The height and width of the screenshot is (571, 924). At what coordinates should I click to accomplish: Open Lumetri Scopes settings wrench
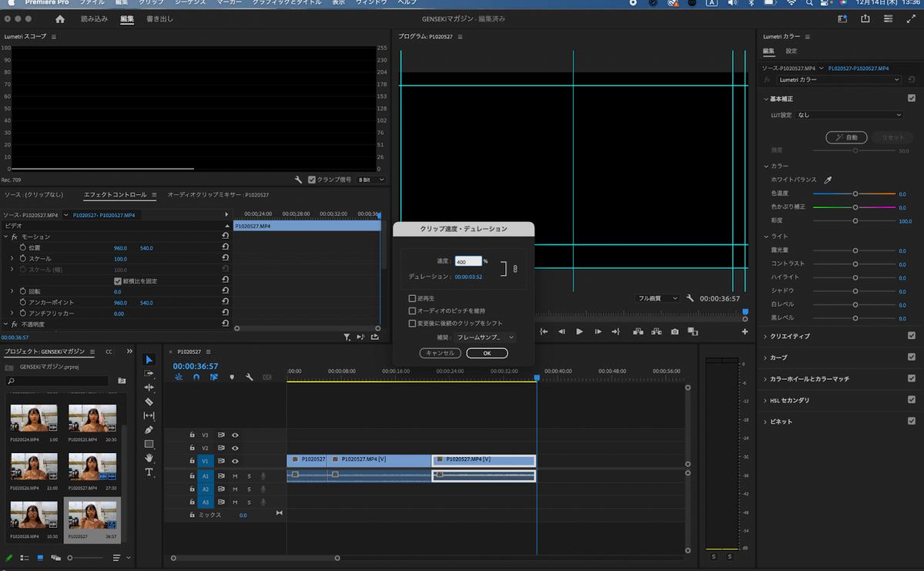298,180
